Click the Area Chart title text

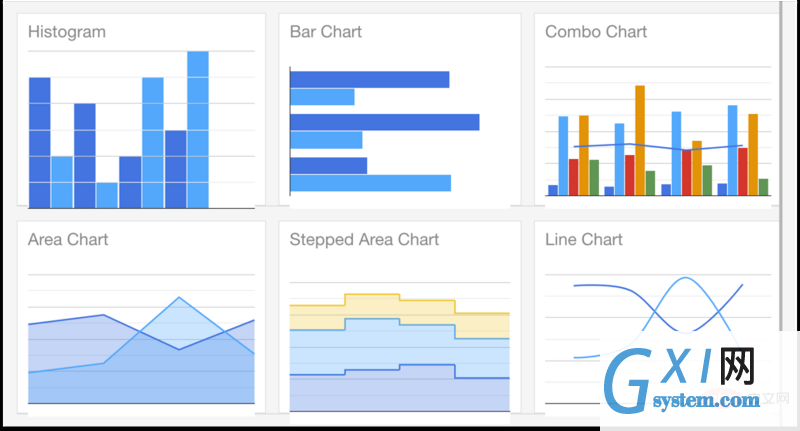[68, 240]
